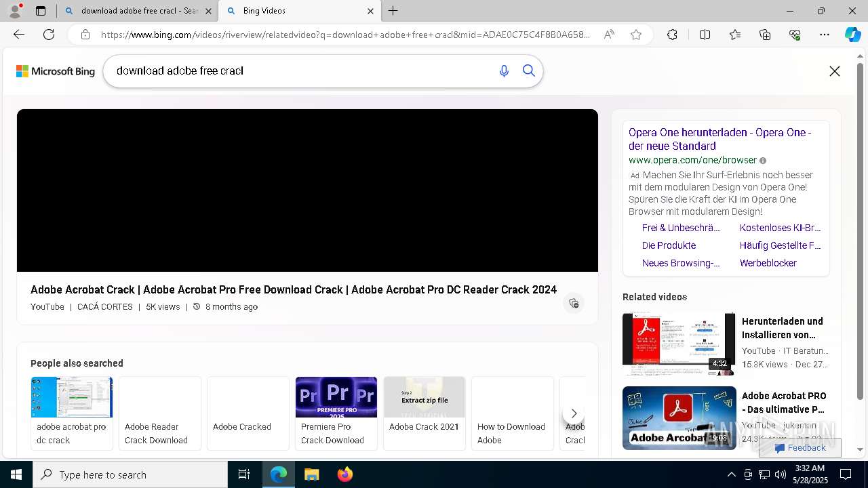Save video to collection icon
The width and height of the screenshot is (868, 488).
point(574,303)
